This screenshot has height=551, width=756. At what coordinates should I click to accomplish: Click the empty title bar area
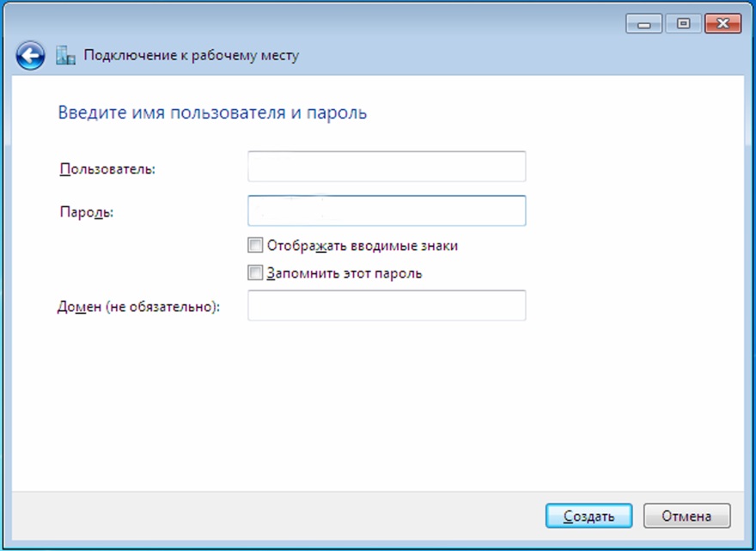[x=344, y=23]
